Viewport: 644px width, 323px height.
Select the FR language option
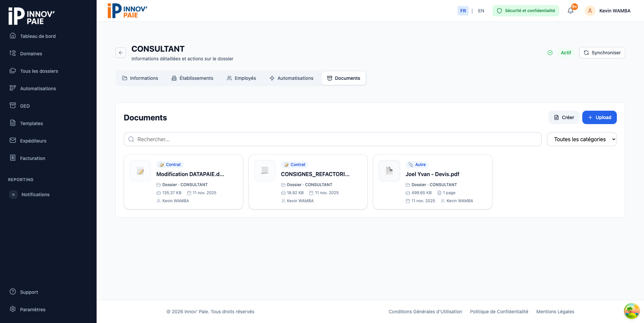[463, 11]
